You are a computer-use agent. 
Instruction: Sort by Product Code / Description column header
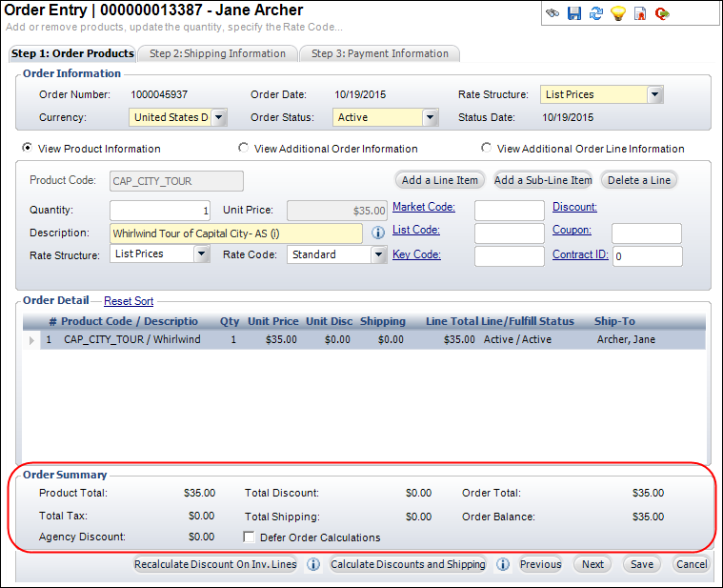click(x=130, y=321)
